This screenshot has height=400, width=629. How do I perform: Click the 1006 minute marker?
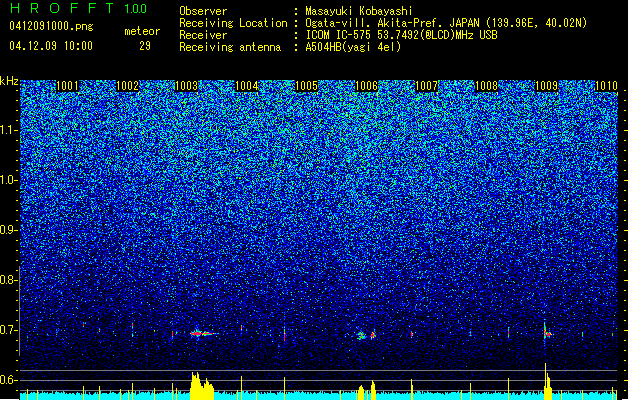[367, 86]
